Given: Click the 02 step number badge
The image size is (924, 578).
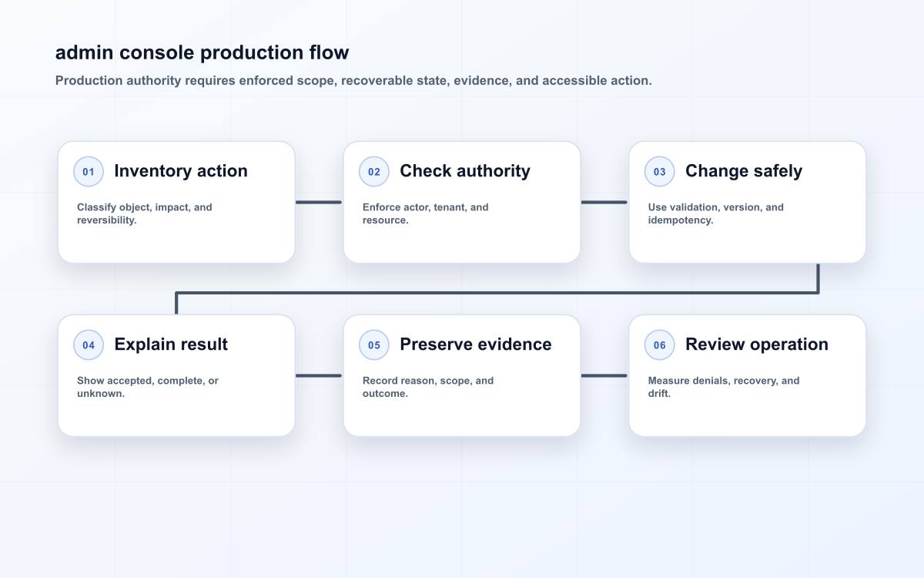Looking at the screenshot, I should 374,172.
